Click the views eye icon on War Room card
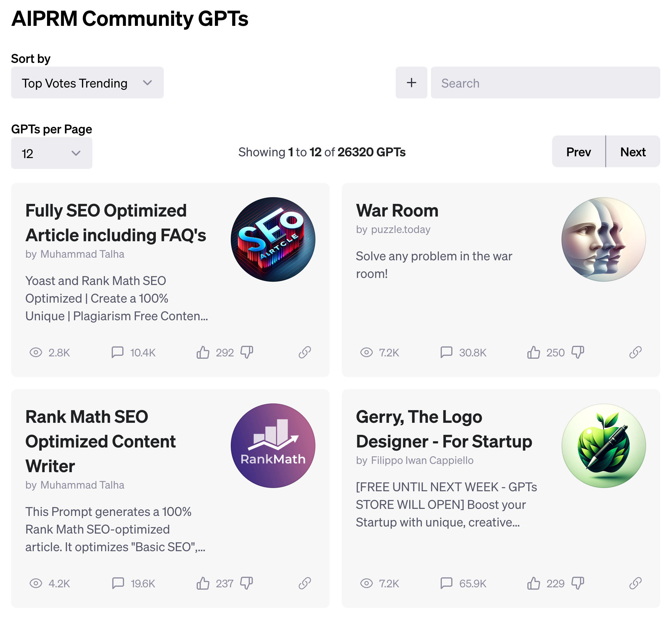This screenshot has width=672, height=617. point(366,352)
